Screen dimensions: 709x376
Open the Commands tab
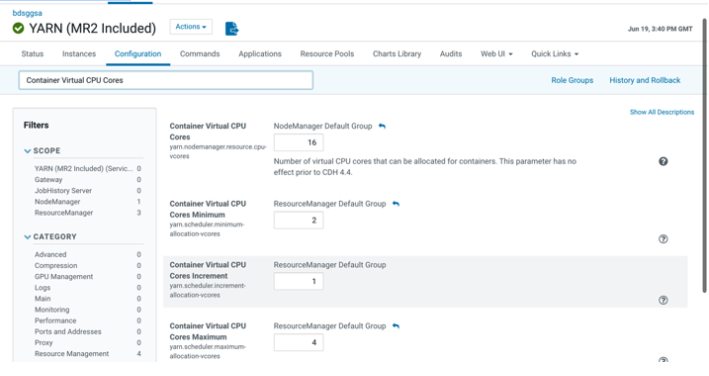point(200,54)
